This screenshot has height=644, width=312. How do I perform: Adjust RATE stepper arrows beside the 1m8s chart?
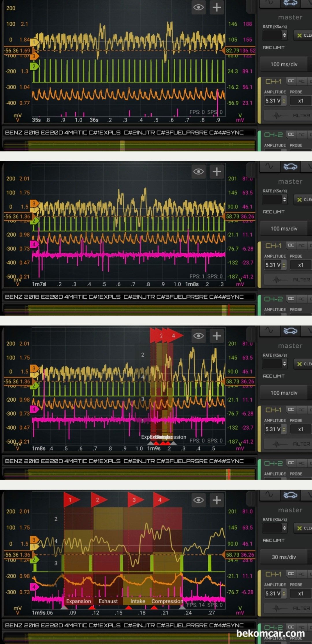click(x=285, y=364)
